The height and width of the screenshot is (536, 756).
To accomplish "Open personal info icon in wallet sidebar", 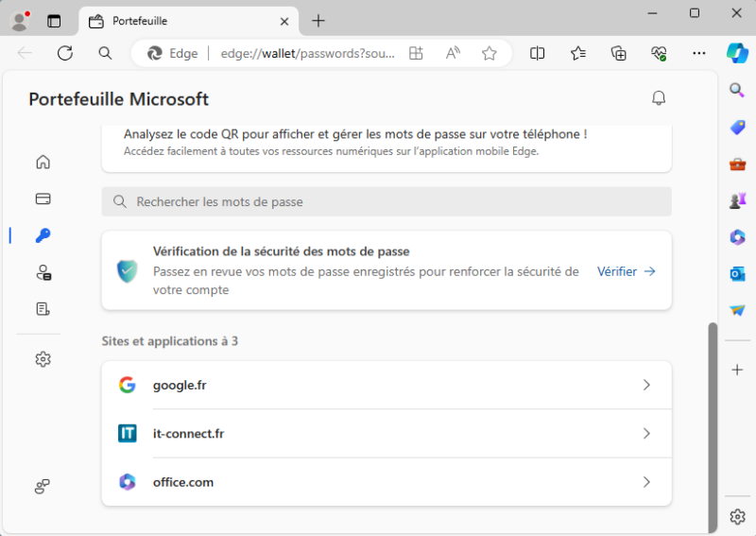I will [x=43, y=273].
